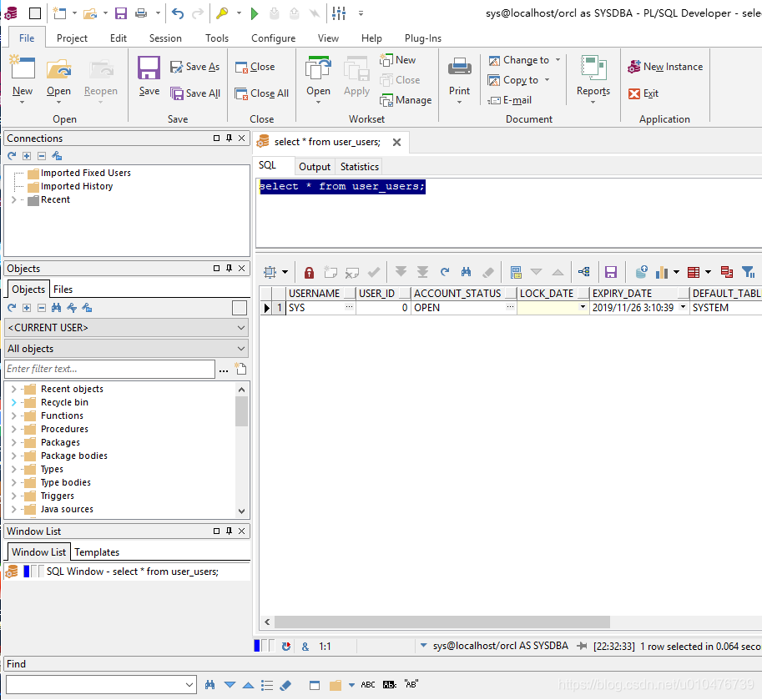
Task: Click the Workset Manage icon
Action: pyautogui.click(x=386, y=100)
